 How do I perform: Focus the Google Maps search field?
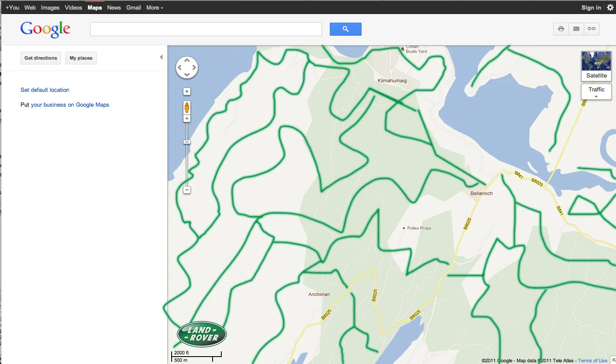[x=206, y=29]
